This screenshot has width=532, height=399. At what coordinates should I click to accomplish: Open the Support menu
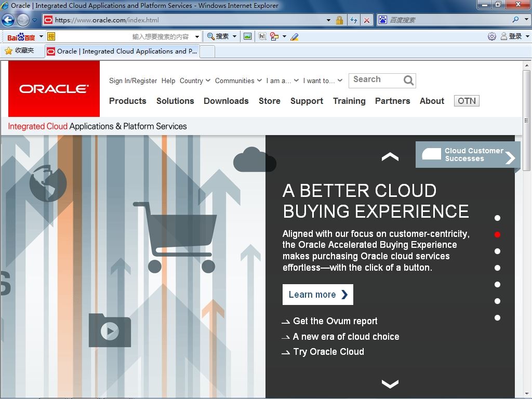click(x=307, y=101)
